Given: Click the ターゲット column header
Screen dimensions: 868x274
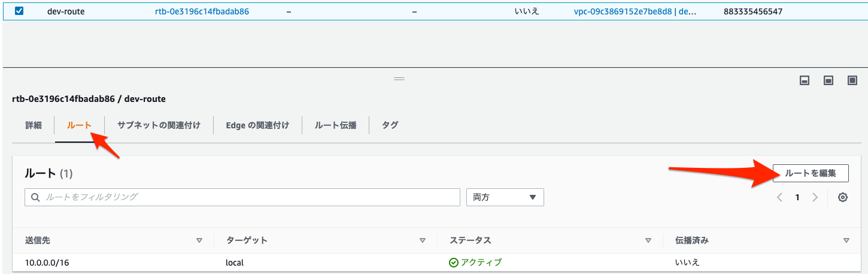Looking at the screenshot, I should [247, 240].
